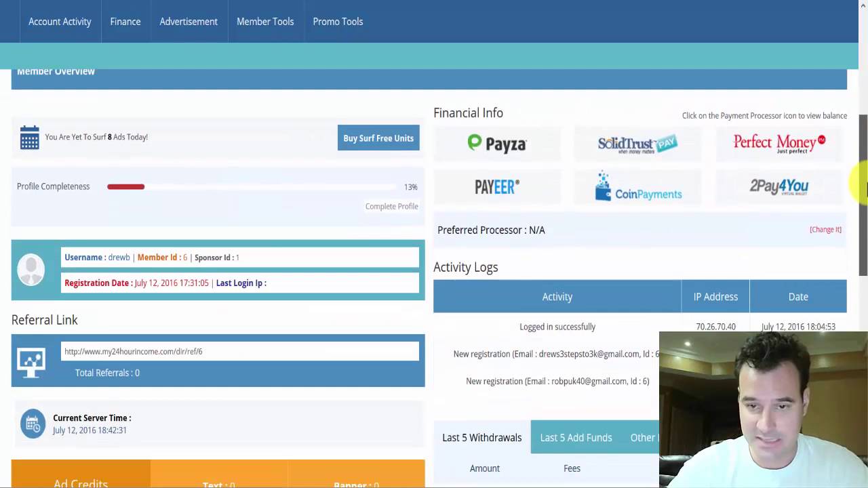
Task: Click the Referral Link heading
Action: pos(45,320)
